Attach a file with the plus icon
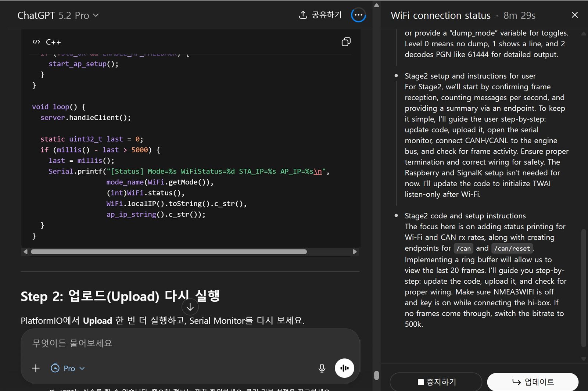This screenshot has width=588, height=391. click(36, 368)
